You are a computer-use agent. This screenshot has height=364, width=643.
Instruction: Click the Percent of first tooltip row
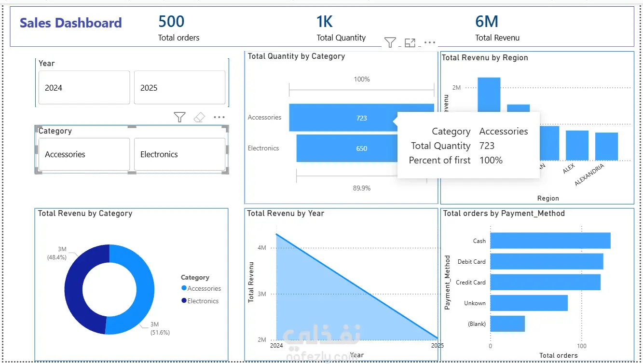click(x=456, y=161)
